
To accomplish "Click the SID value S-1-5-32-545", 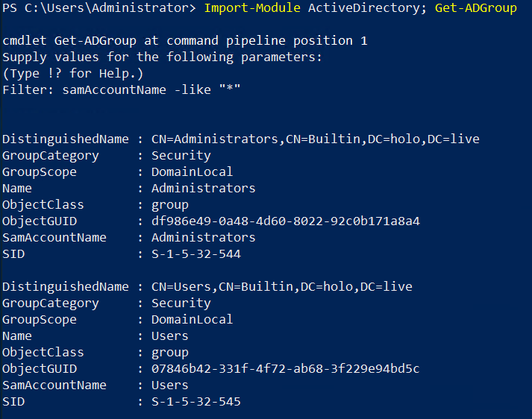I will pyautogui.click(x=195, y=402).
